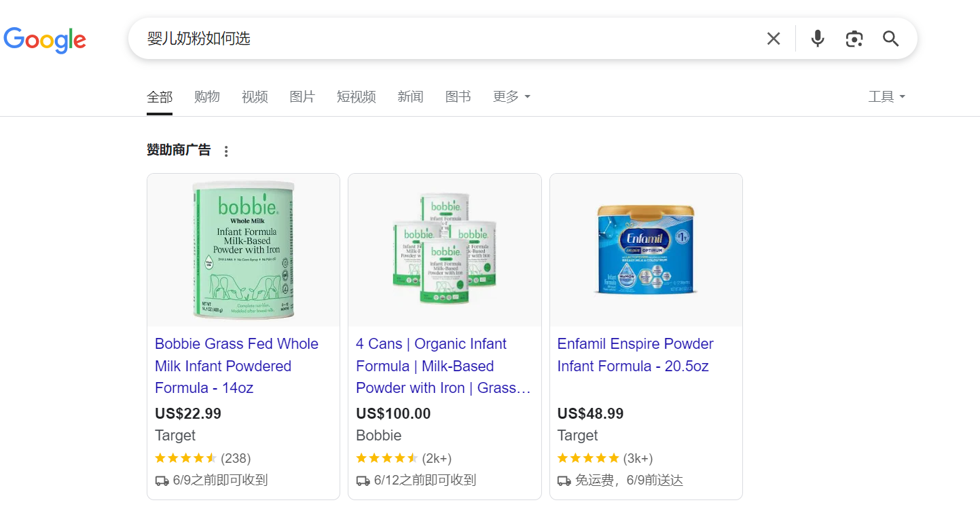Click the single green Bobbie can image
Viewport: 980px width, 528px height.
pyautogui.click(x=244, y=250)
